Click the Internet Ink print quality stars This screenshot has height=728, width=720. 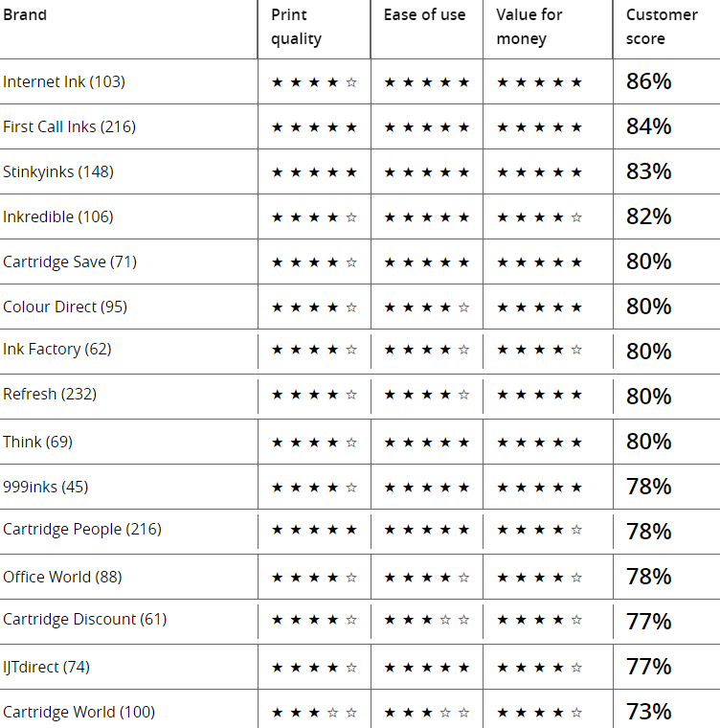click(314, 82)
